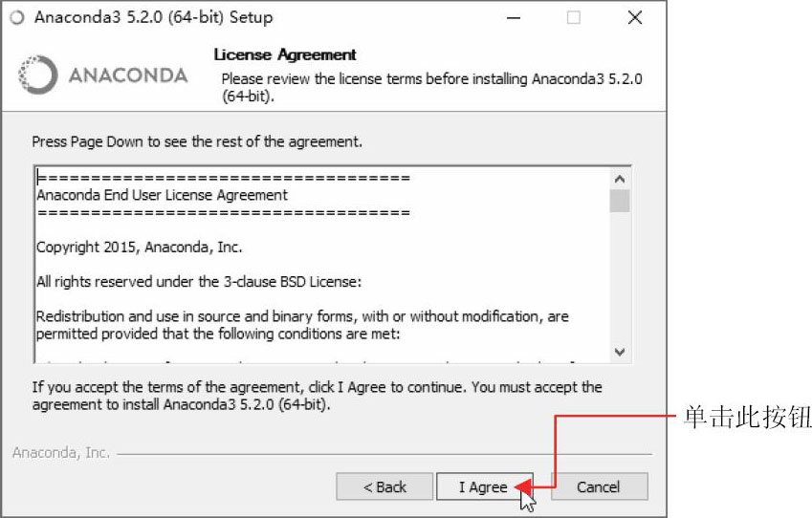Click the Anaconda, Inc. branding text
This screenshot has height=518, width=812.
(x=61, y=453)
